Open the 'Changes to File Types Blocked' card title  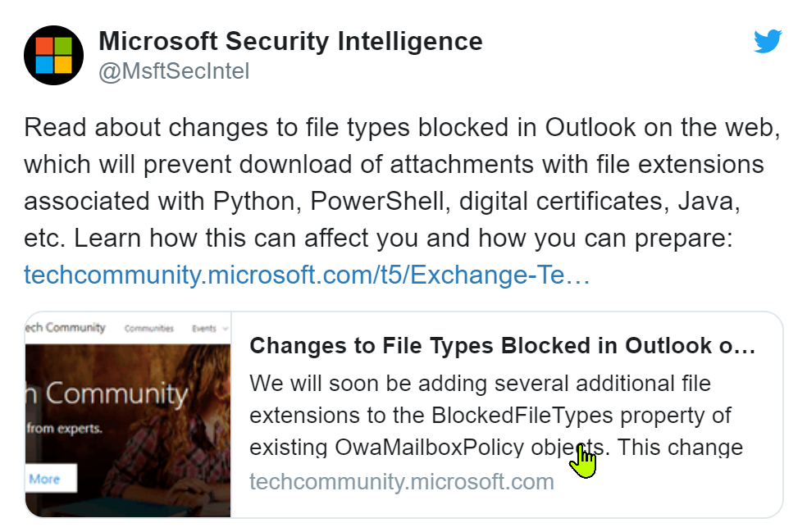[x=502, y=345]
